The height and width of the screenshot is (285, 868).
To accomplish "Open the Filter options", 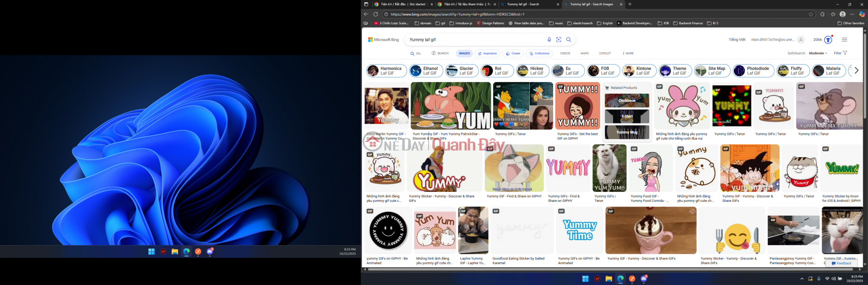I will (x=840, y=53).
